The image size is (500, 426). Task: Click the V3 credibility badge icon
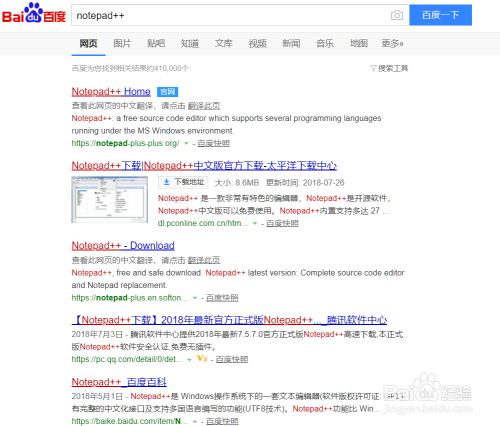pos(202,359)
